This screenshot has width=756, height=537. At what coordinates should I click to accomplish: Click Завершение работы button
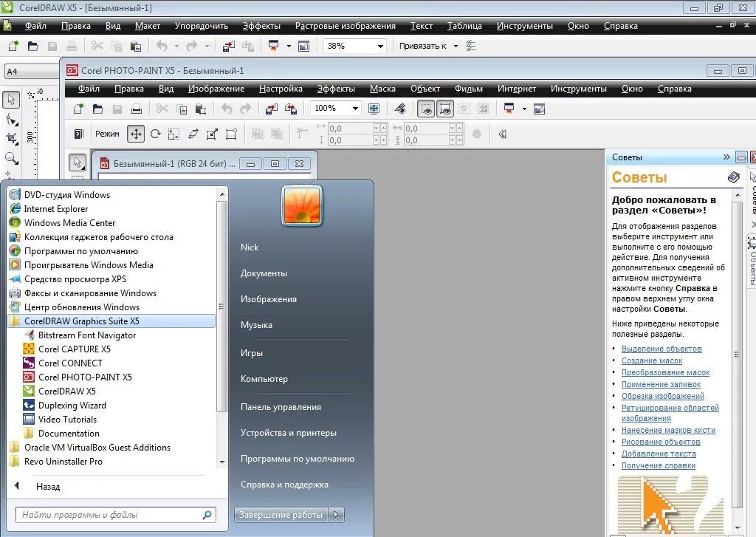(281, 515)
